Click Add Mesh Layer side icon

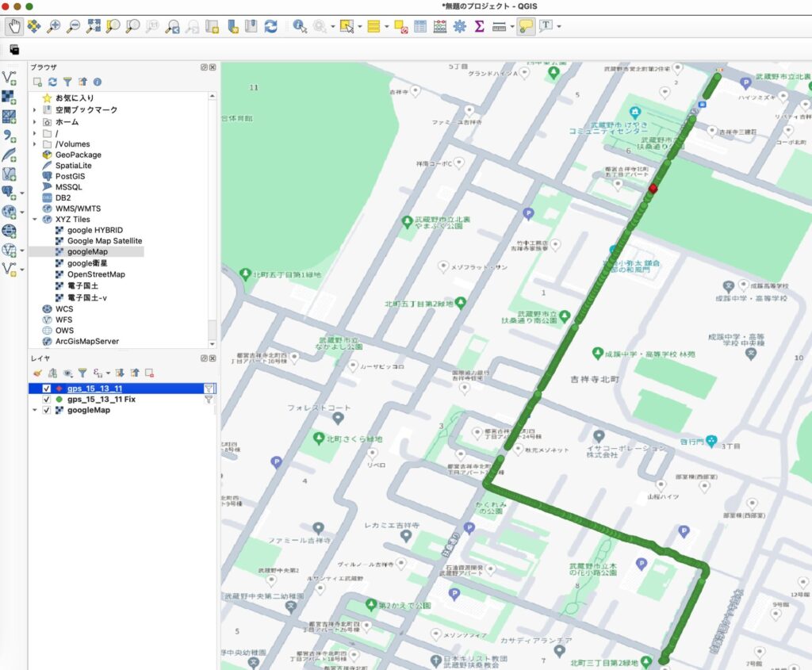coord(9,117)
